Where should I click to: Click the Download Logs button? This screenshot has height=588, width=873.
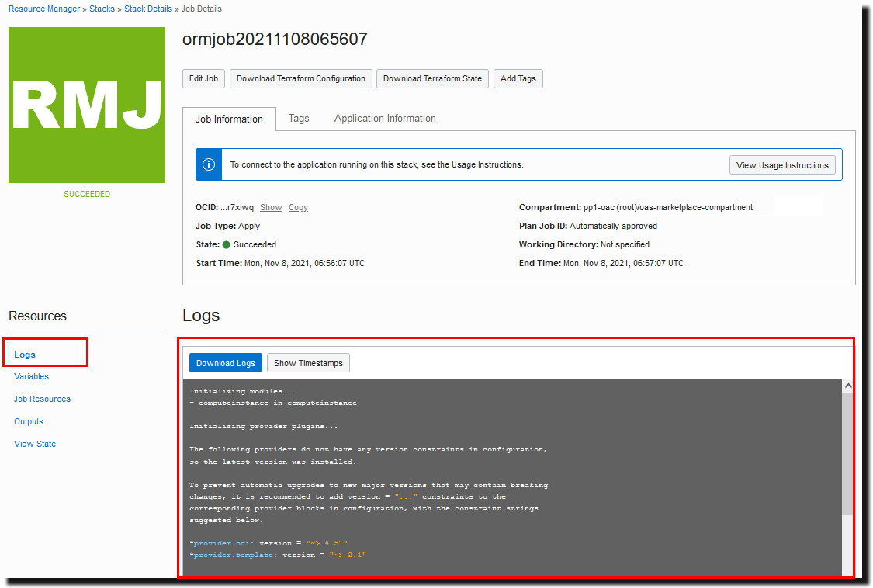(x=226, y=363)
